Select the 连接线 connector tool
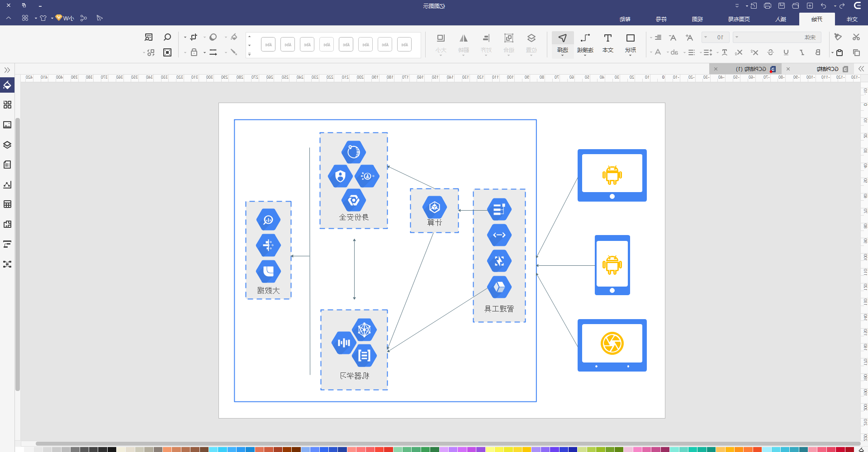868x452 pixels. 585,43
